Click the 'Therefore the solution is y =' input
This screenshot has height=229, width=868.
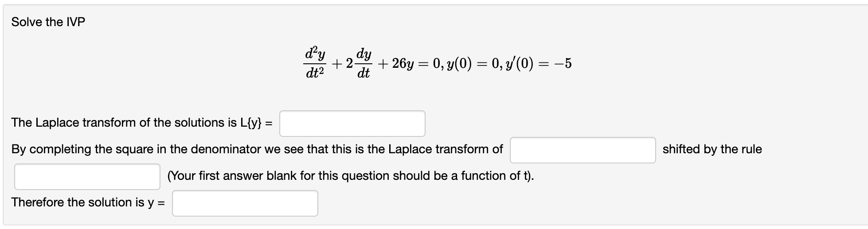pyautogui.click(x=245, y=203)
